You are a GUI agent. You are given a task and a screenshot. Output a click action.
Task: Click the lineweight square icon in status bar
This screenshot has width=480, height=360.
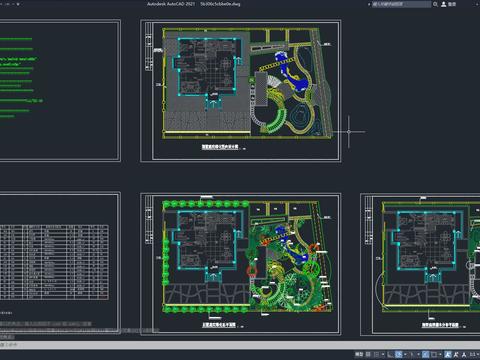point(434,354)
